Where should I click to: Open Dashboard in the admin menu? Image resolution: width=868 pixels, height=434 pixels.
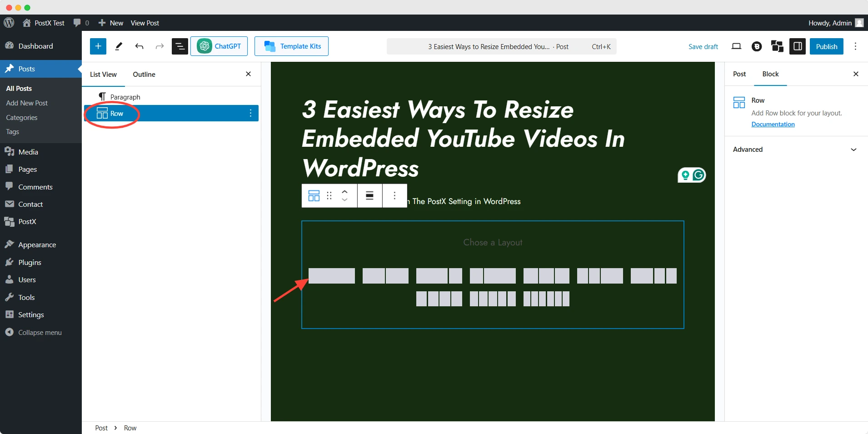[41, 46]
